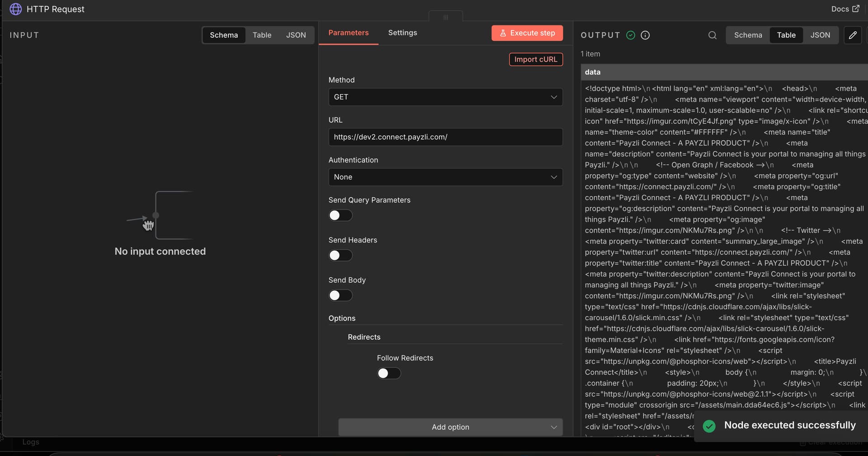The height and width of the screenshot is (456, 868).
Task: Click the pencil edit output icon
Action: (x=853, y=35)
